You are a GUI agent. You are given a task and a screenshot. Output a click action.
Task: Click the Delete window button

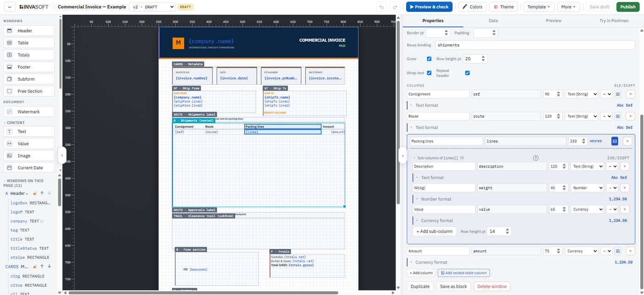click(492, 286)
